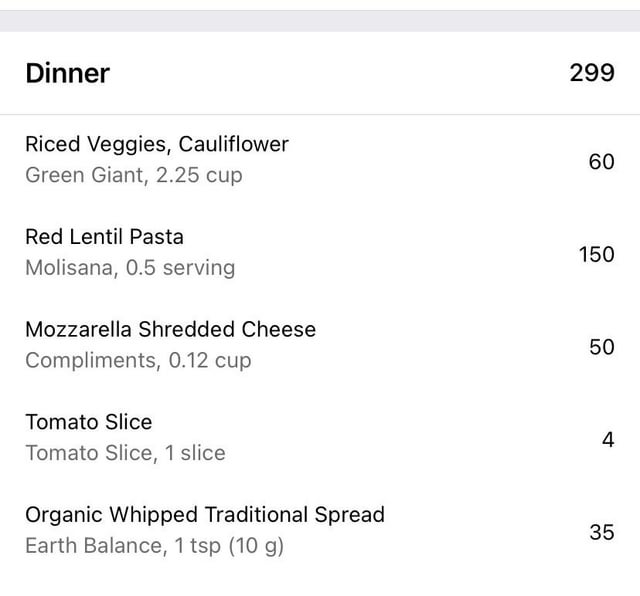Tap the 60 calories value for cauliflower
Image resolution: width=640 pixels, height=596 pixels.
(601, 162)
